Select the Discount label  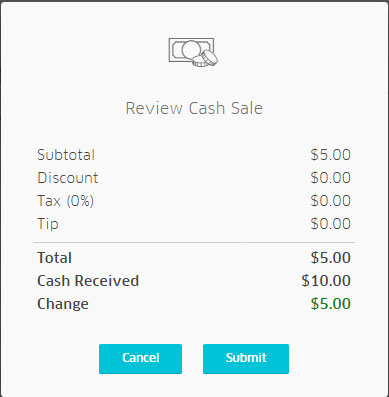[x=68, y=178]
